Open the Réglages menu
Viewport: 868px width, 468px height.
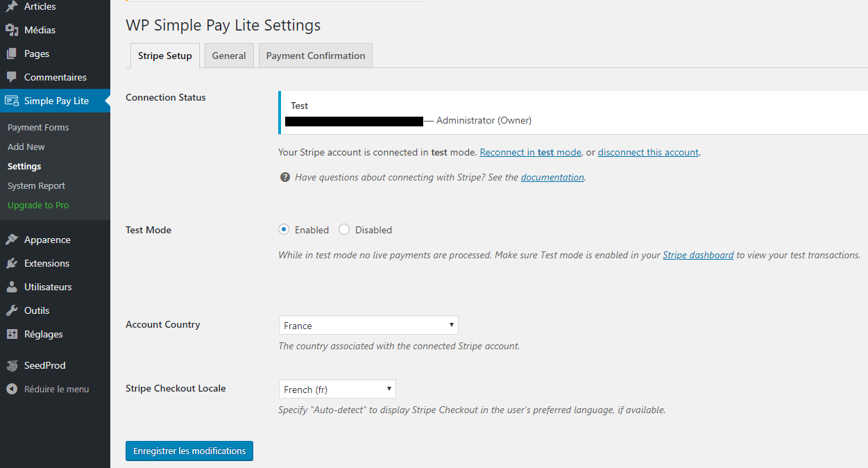[x=55, y=334]
